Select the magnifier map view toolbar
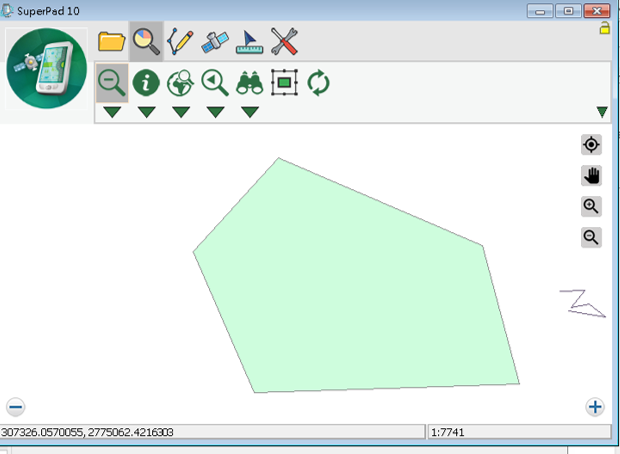The image size is (620, 454). tap(146, 41)
